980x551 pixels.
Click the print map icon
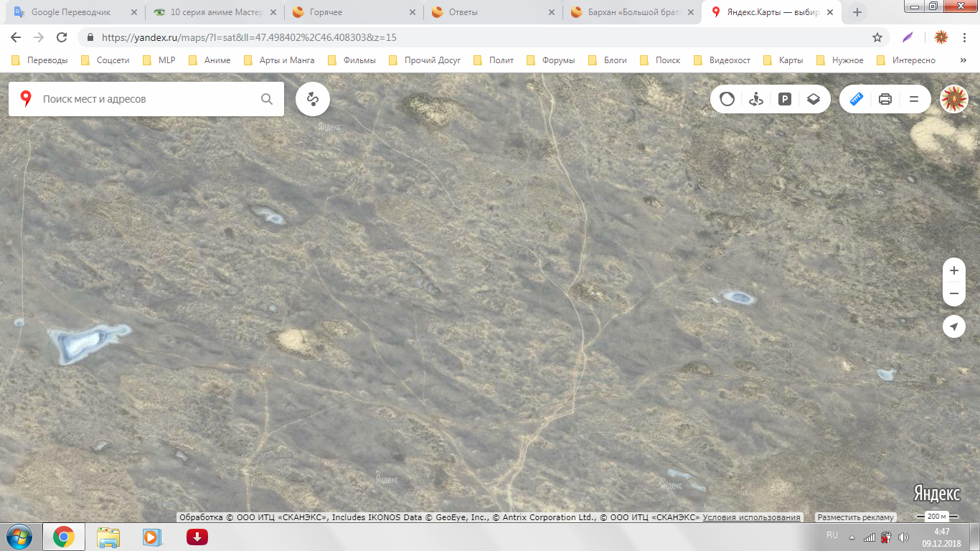pyautogui.click(x=885, y=99)
